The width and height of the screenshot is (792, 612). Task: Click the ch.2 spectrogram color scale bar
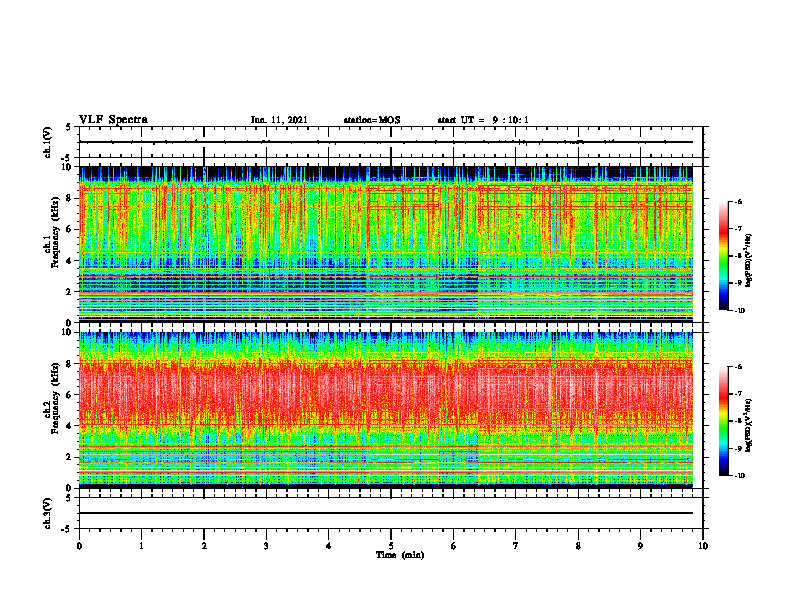tap(723, 421)
